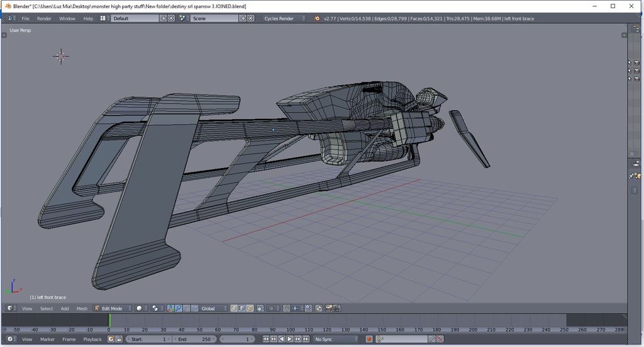Click the End frame field
The image size is (644, 347).
click(194, 339)
